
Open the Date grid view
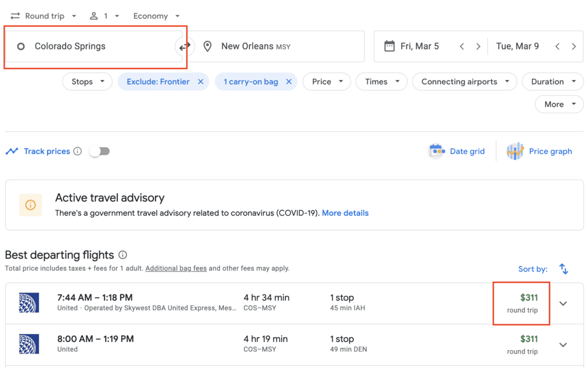point(457,151)
